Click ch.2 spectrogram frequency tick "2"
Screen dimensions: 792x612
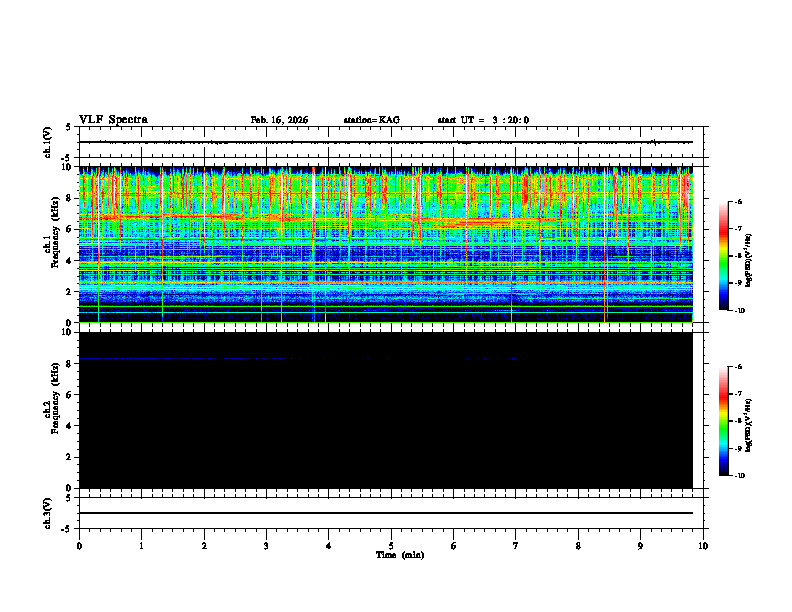70,457
